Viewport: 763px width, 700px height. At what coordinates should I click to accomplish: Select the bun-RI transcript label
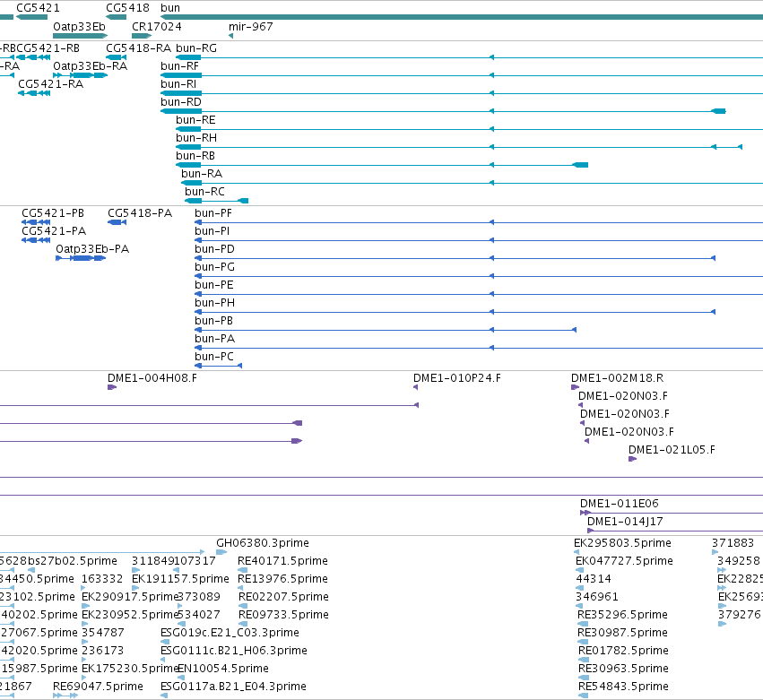(x=178, y=84)
